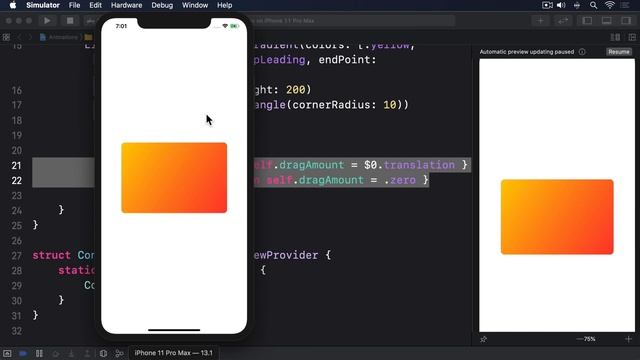Screen dimensions: 640x360
Task: Click the 75% zoom level label
Action: [x=589, y=339]
